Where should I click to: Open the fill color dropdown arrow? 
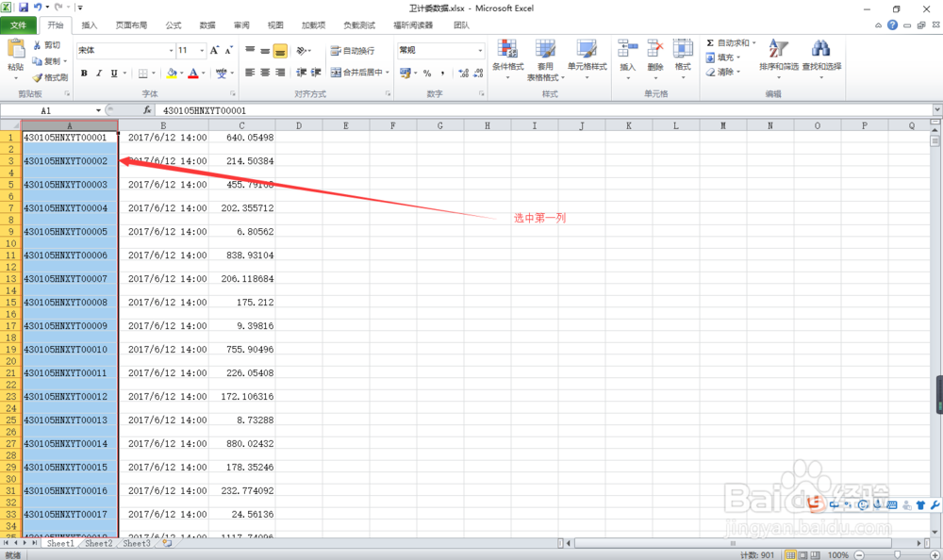tap(182, 74)
